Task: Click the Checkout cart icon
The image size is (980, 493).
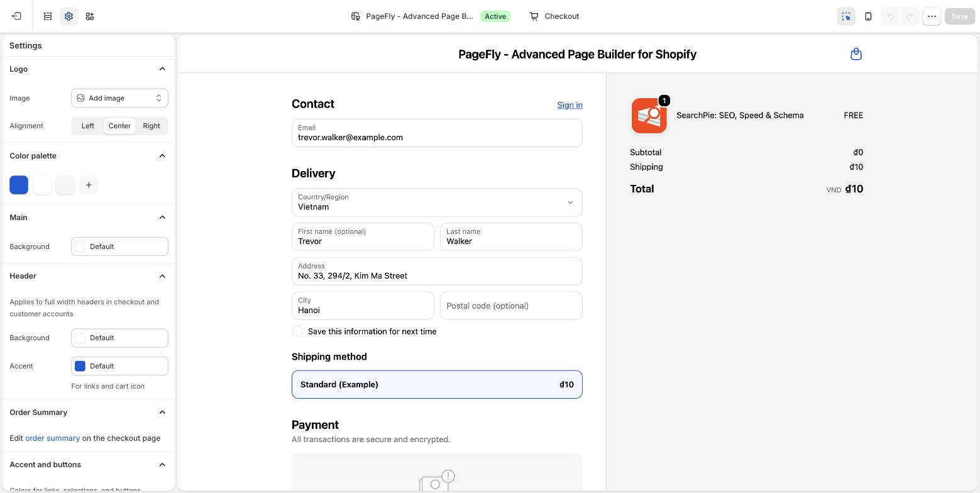Action: coord(534,16)
